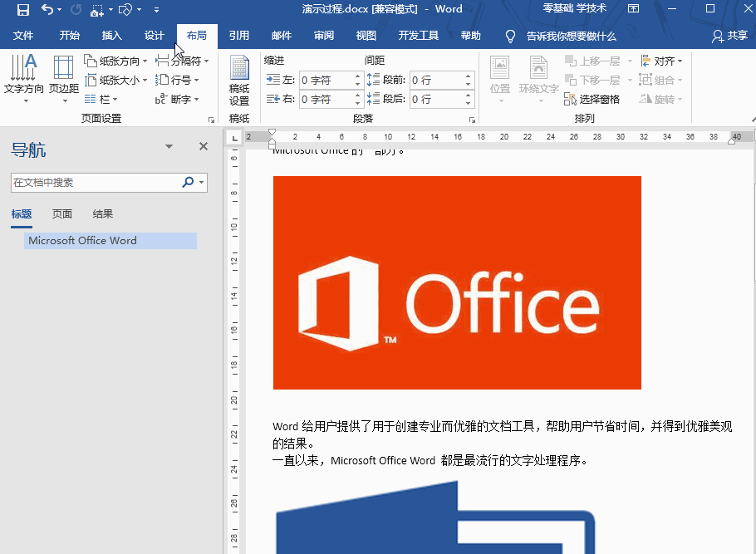The width and height of the screenshot is (756, 554).
Task: Increase left indent with the up stepper
Action: click(x=357, y=76)
